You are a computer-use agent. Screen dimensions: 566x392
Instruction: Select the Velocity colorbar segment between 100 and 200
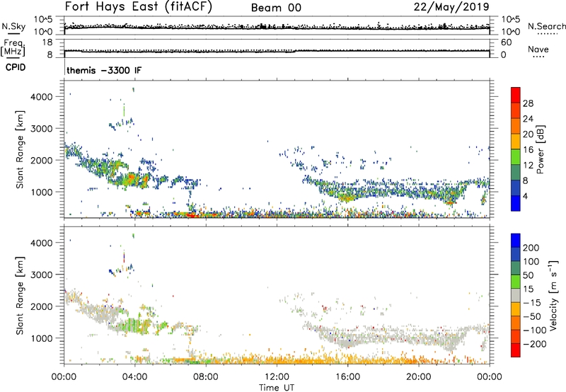click(516, 255)
